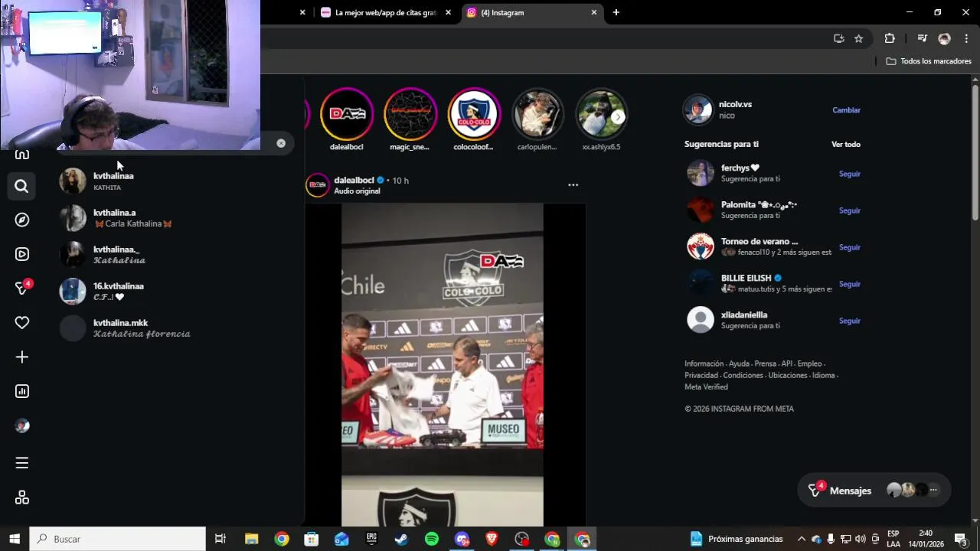Open Windows notification center
This screenshot has height=551, width=980.
coord(961,539)
